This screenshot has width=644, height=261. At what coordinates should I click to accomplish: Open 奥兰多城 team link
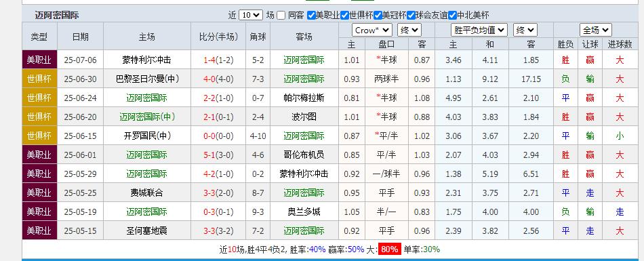304,212
